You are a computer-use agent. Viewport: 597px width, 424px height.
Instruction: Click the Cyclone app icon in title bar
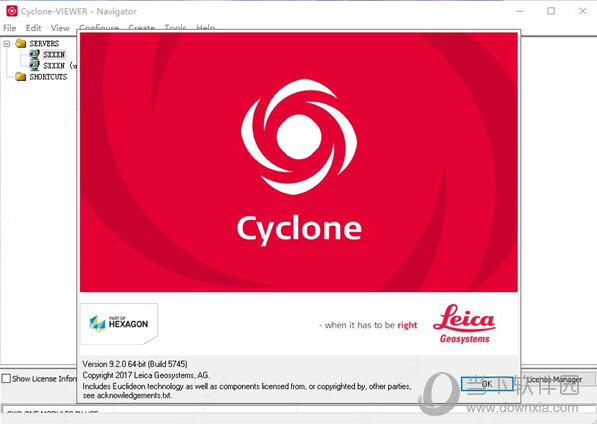click(12, 11)
